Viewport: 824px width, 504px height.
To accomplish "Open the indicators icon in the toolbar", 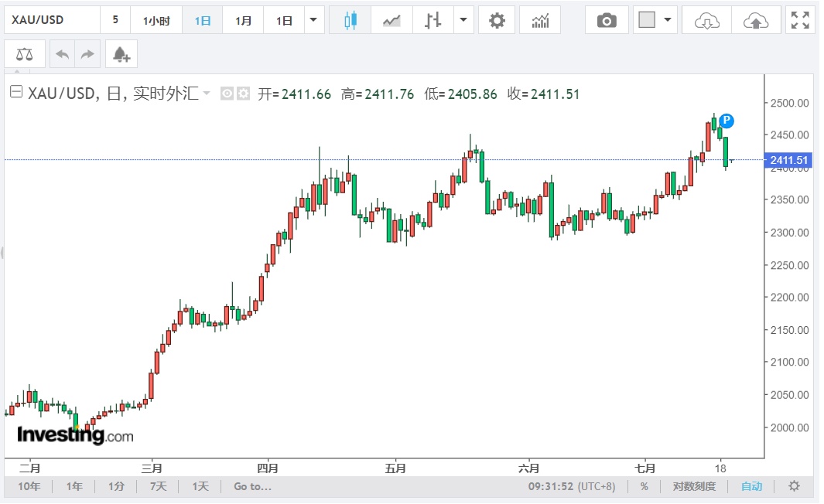I will [x=540, y=21].
